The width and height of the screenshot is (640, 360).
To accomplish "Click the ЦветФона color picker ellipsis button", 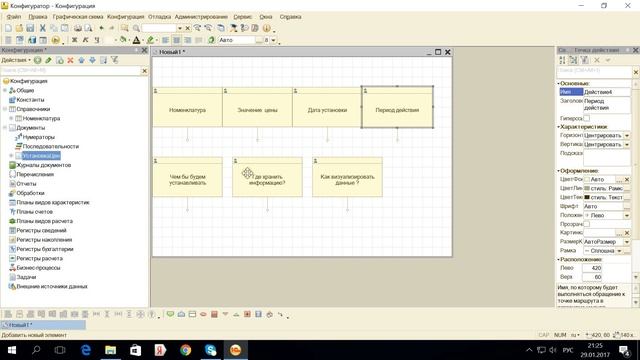I will point(620,179).
